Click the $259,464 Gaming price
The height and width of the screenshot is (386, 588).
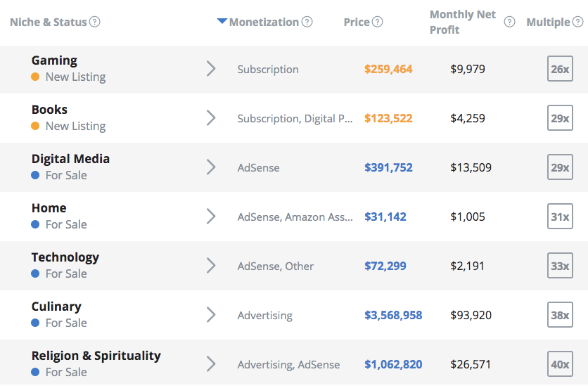tap(388, 69)
